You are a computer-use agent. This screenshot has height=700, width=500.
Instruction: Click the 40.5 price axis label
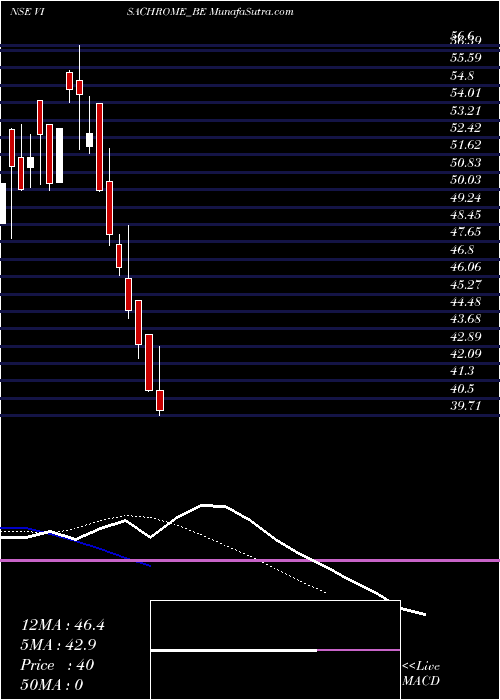coord(462,389)
